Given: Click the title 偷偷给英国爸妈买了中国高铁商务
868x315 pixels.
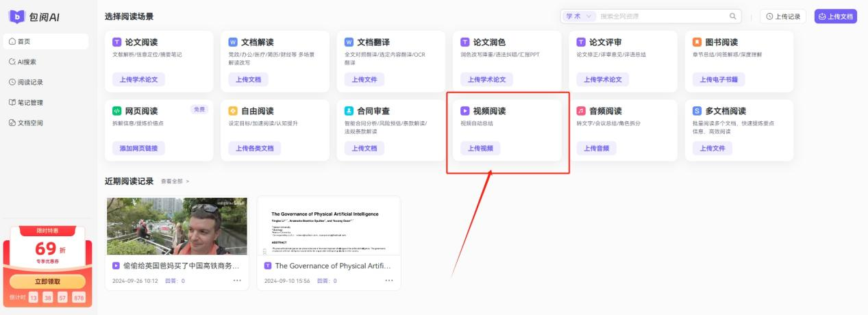Looking at the screenshot, I should (x=182, y=266).
